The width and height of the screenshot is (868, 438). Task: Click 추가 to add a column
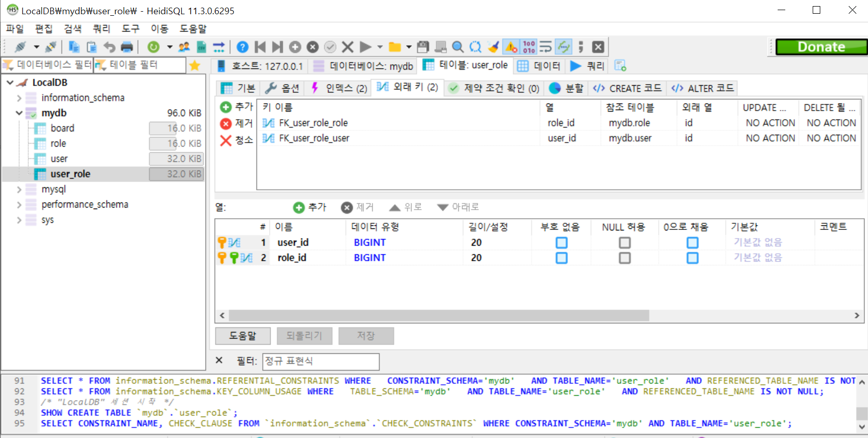(310, 207)
